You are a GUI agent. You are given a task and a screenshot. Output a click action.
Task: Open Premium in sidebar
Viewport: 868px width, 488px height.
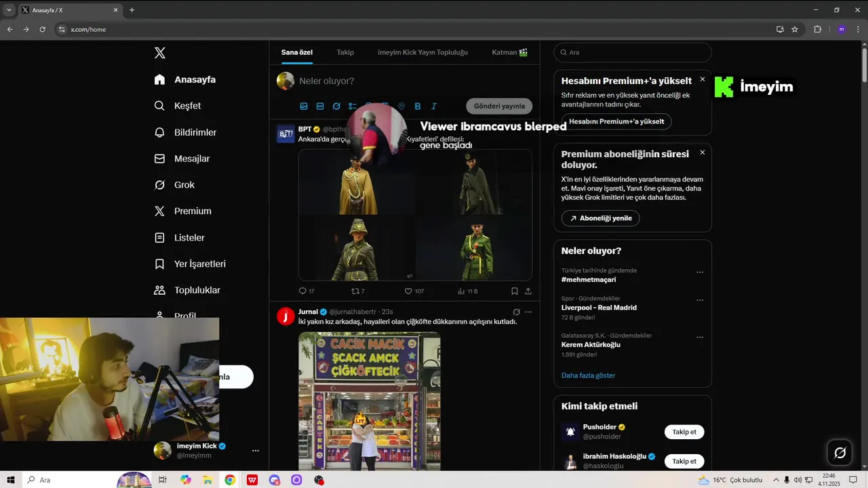click(183, 211)
